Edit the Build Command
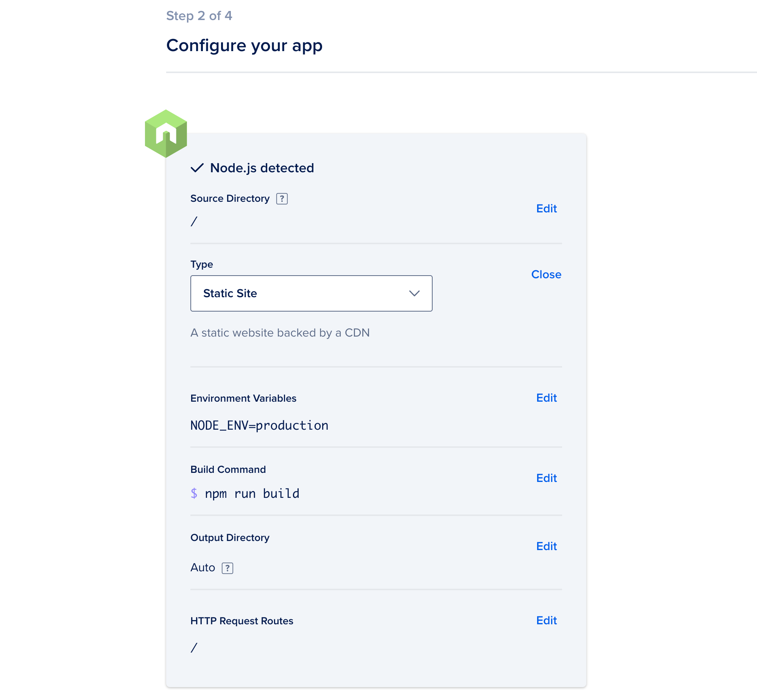 (x=546, y=478)
